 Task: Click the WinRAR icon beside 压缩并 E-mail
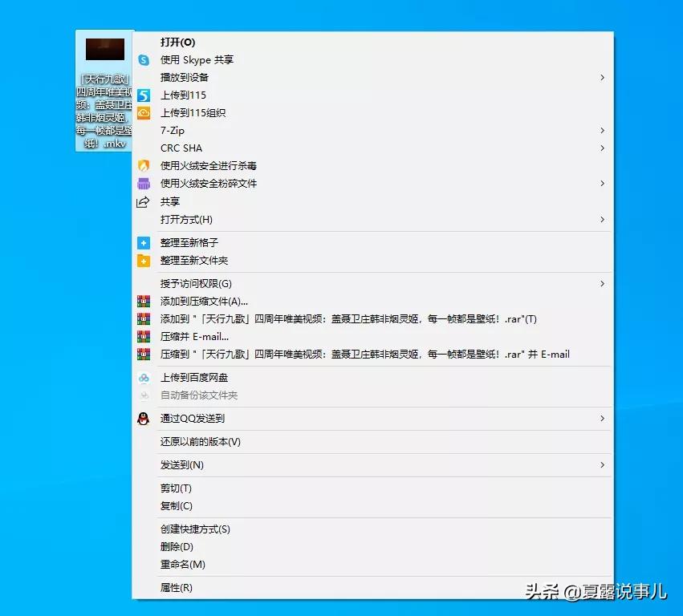[143, 336]
